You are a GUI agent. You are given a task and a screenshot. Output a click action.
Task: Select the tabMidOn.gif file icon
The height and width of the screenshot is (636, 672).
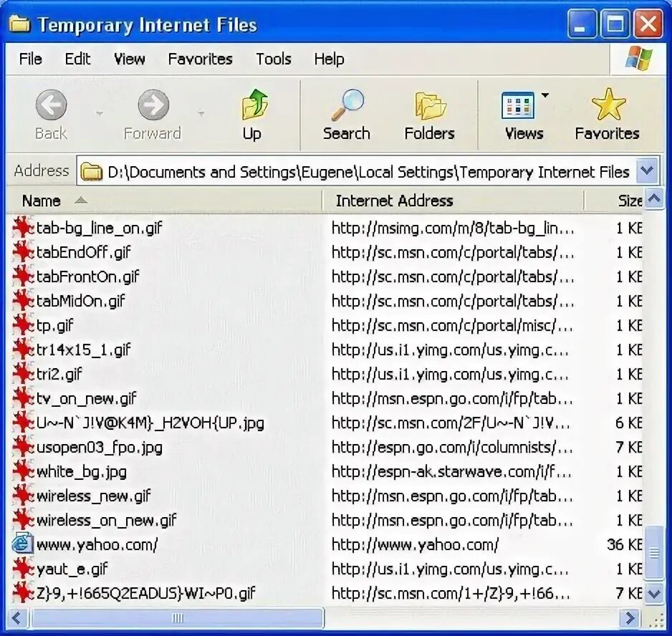click(23, 301)
